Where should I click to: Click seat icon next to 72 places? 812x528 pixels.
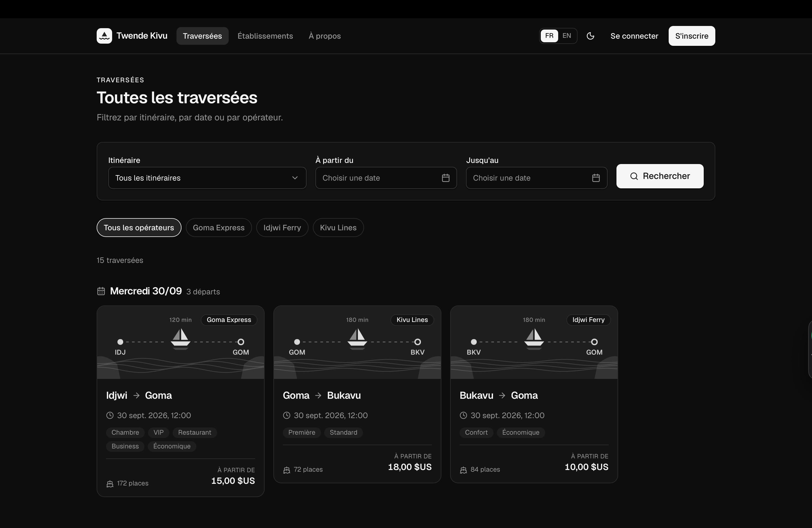click(x=287, y=470)
